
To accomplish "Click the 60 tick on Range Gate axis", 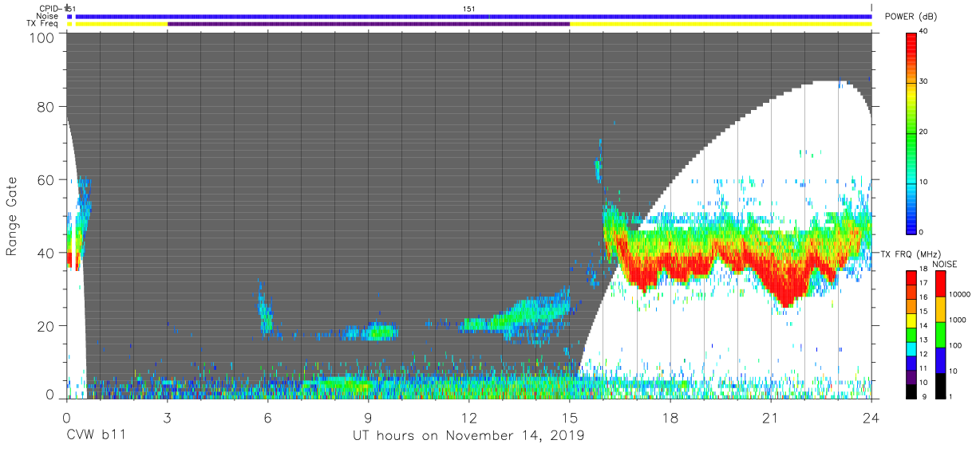I will [x=45, y=180].
